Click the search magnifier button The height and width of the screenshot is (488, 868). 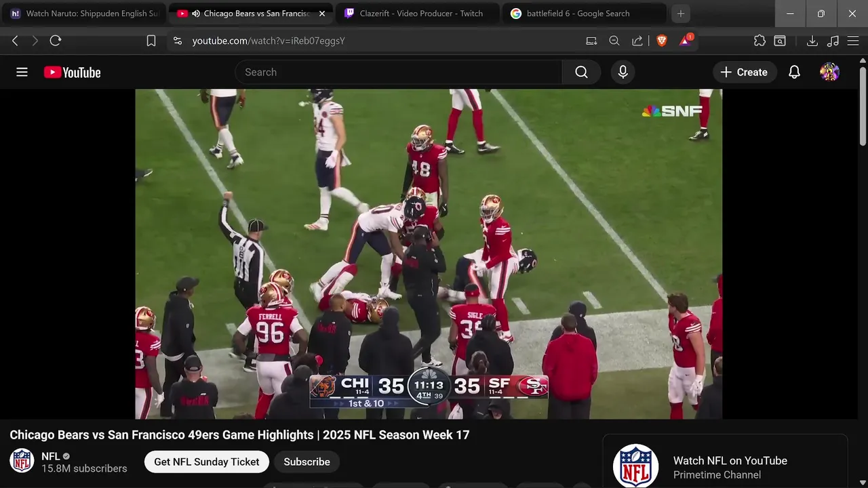click(x=581, y=72)
